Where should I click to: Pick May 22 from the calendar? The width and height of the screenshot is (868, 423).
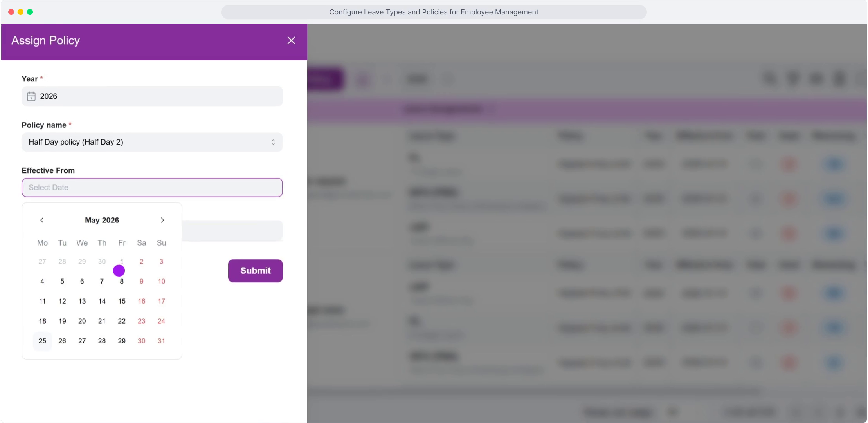[x=122, y=321]
